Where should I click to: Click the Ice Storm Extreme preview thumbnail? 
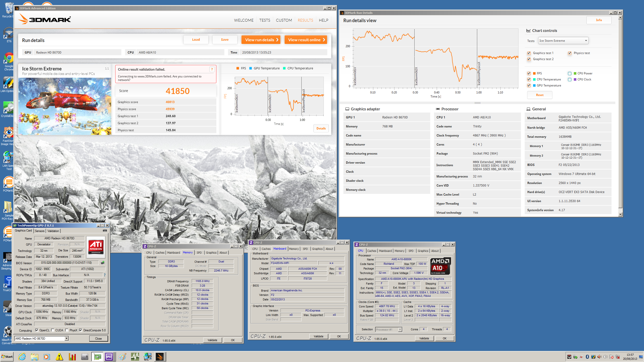click(65, 106)
